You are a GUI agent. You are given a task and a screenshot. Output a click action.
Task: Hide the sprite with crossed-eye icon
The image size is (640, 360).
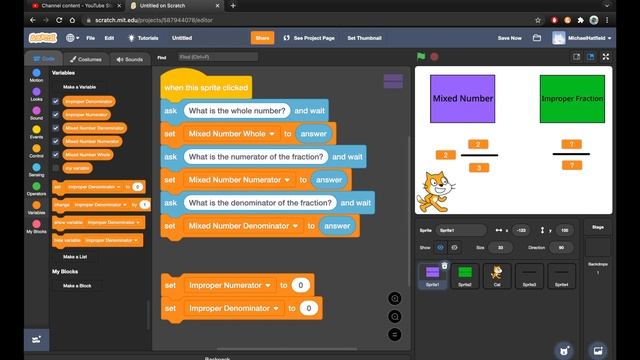(454, 247)
